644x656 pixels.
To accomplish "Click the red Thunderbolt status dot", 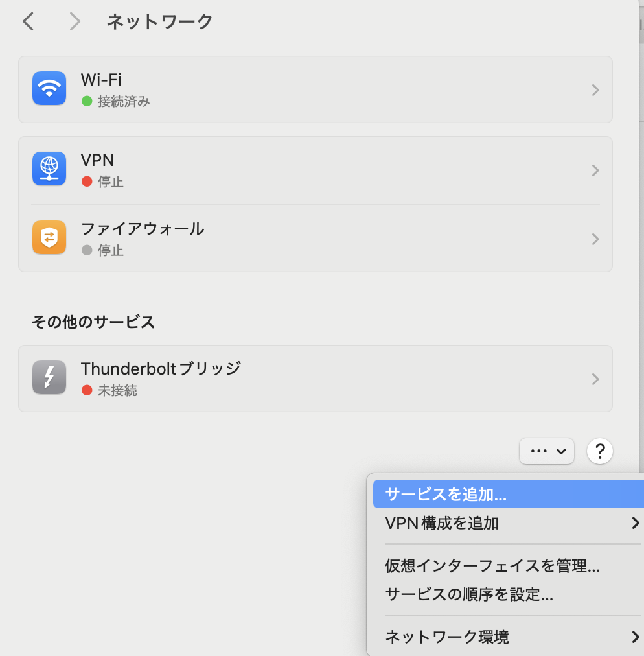I will (x=87, y=390).
